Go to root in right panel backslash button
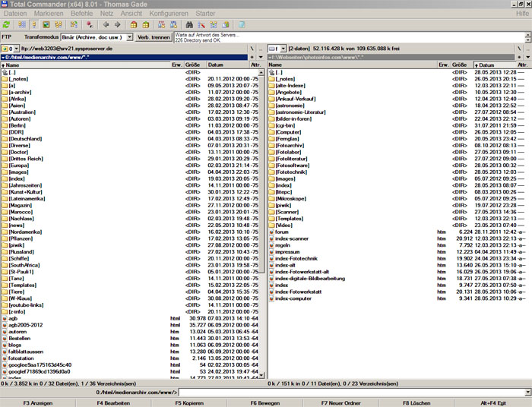 (x=519, y=49)
